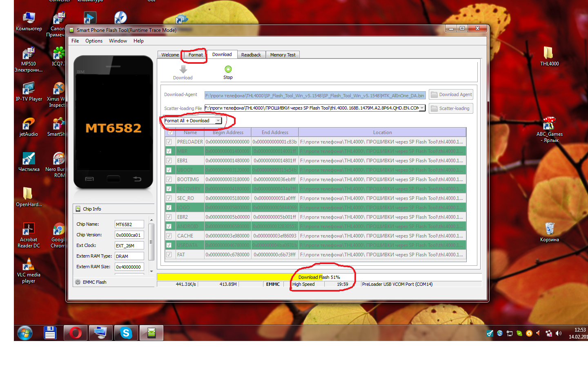Expand the Format All + Download dropdown
Image resolution: width=588 pixels, height=368 pixels.
click(x=218, y=121)
